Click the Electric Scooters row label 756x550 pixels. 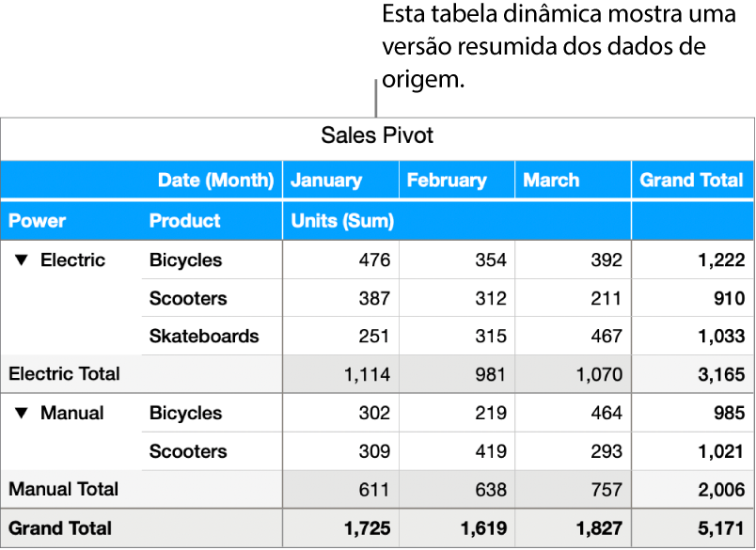pos(188,299)
